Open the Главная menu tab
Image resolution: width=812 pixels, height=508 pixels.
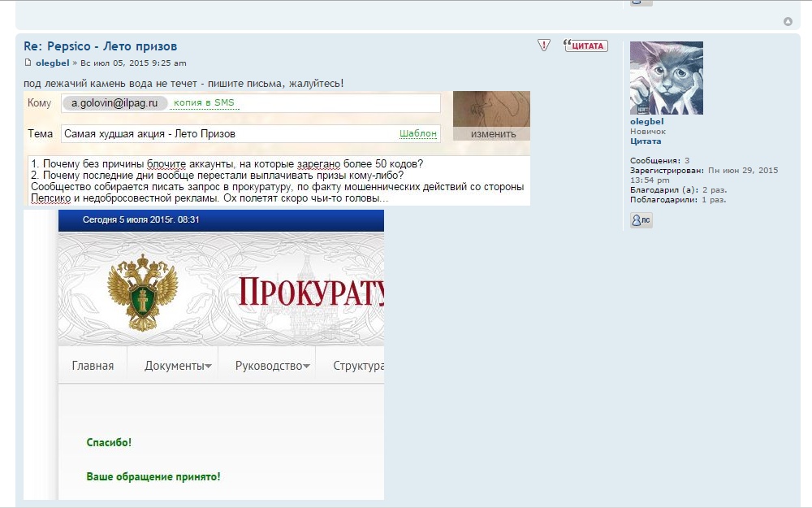pos(93,366)
